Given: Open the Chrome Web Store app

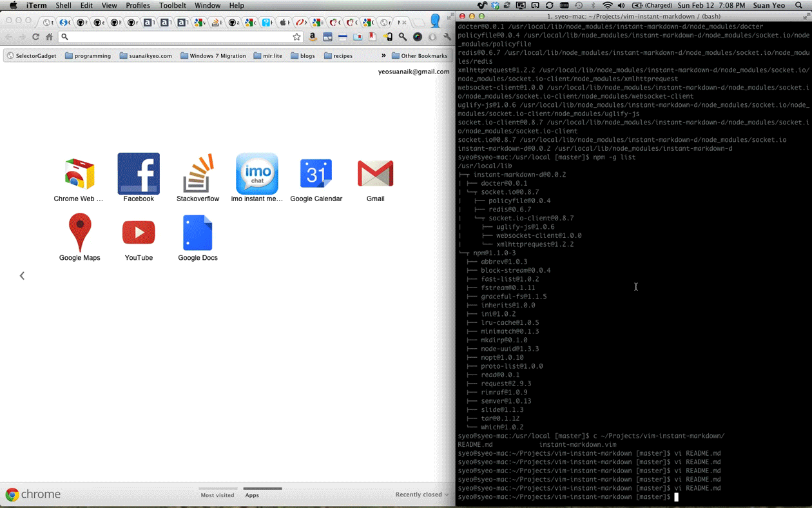Looking at the screenshot, I should (x=79, y=174).
